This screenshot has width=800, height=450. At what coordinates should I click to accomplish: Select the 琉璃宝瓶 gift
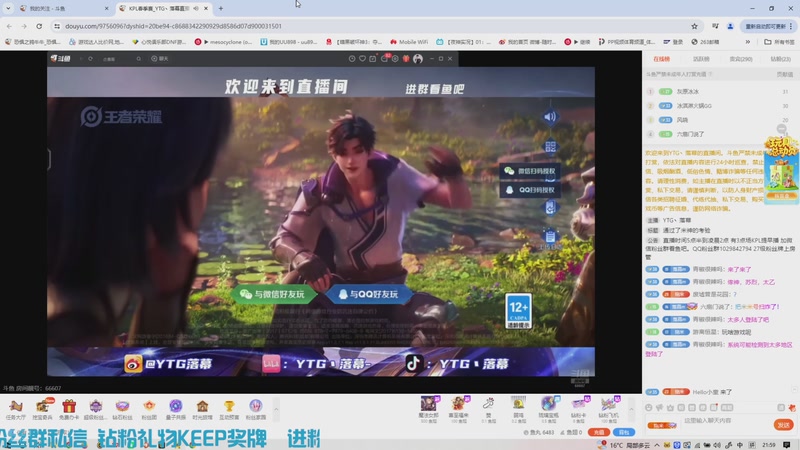[548, 409]
